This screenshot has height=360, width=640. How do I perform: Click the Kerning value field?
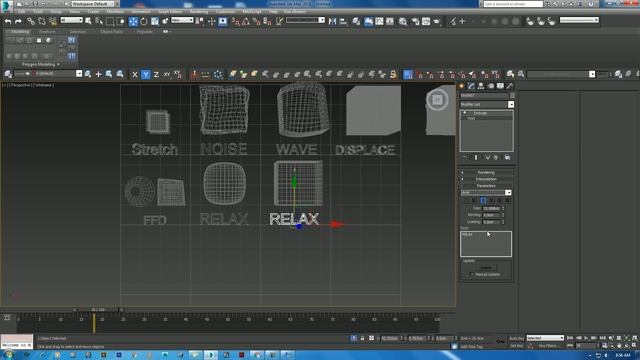(x=491, y=215)
